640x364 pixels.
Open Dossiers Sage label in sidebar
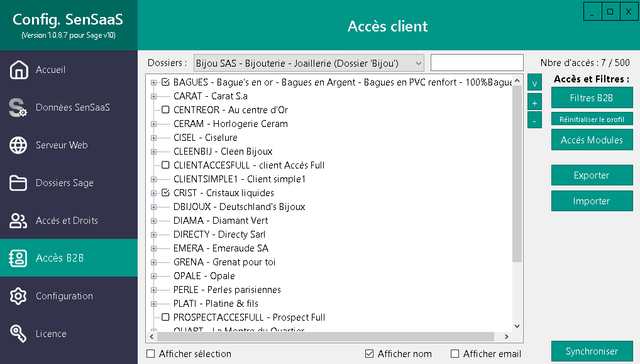point(65,183)
